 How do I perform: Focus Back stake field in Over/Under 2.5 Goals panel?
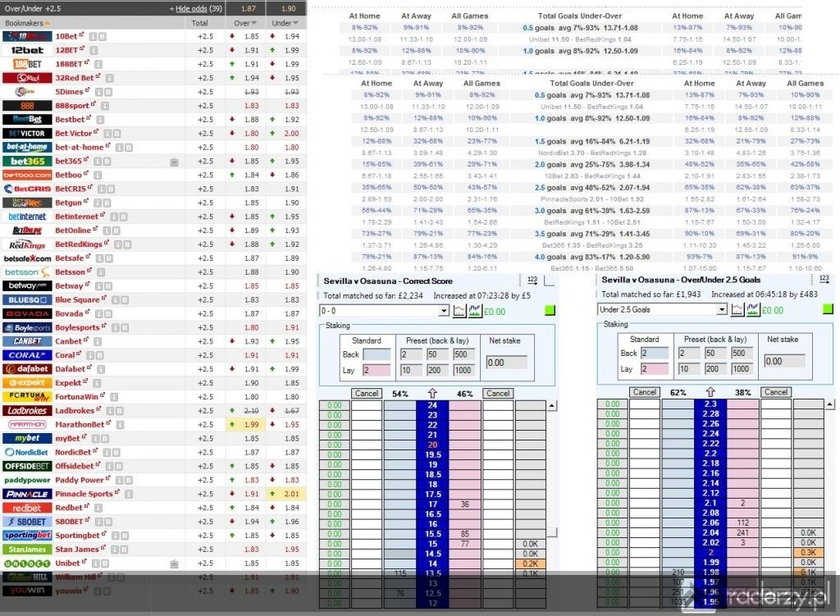655,353
